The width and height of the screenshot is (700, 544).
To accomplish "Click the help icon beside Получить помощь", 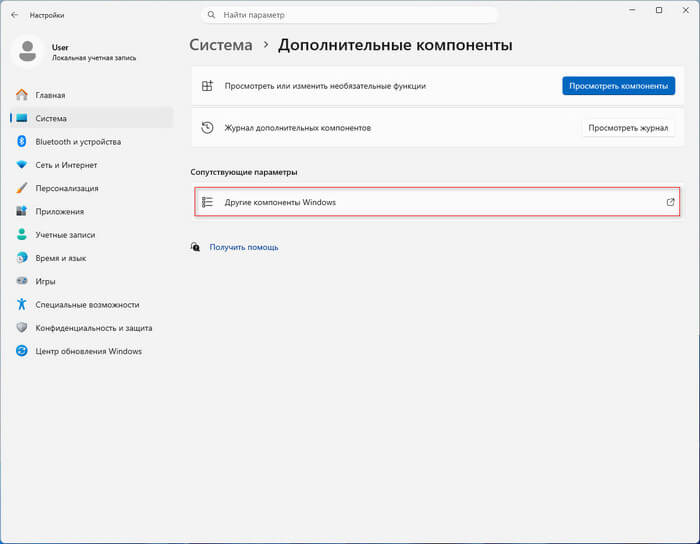I will coord(196,247).
